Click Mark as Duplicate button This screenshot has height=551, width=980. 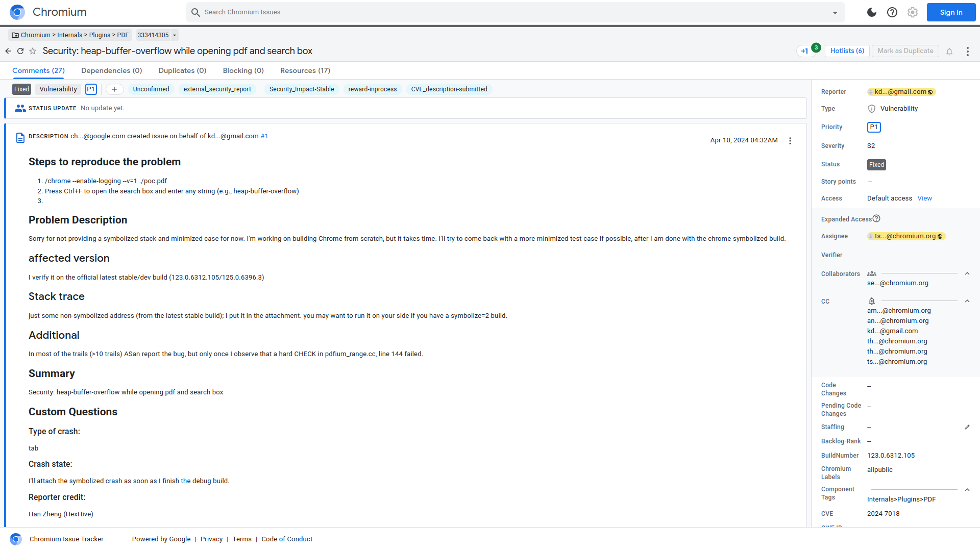pos(905,51)
